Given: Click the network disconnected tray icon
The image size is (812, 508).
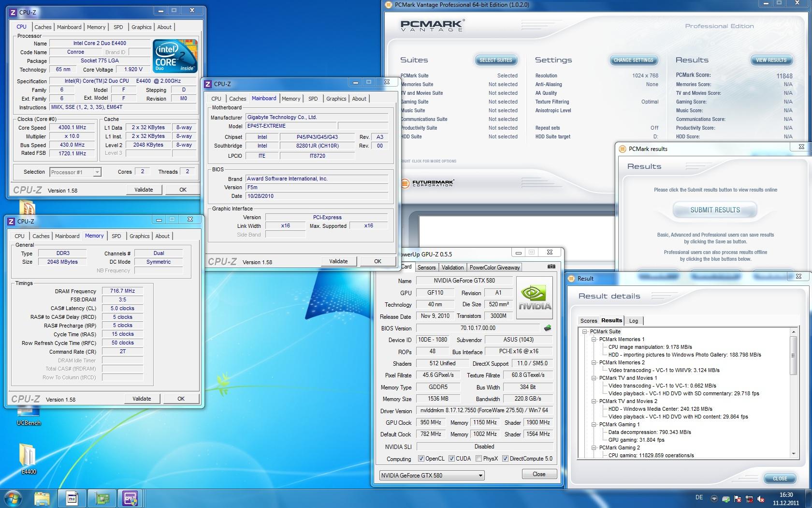Looking at the screenshot, I should [x=750, y=499].
